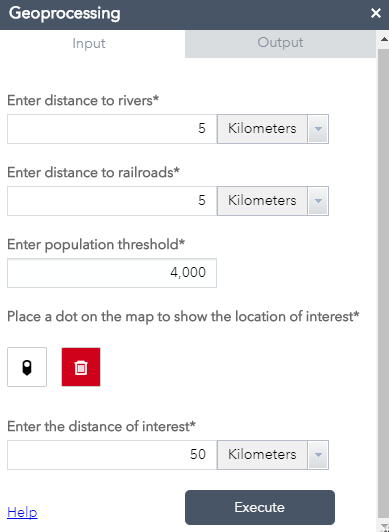The height and width of the screenshot is (532, 389).
Task: Open the railroads distance unit dropdown arrow
Action: tap(318, 201)
